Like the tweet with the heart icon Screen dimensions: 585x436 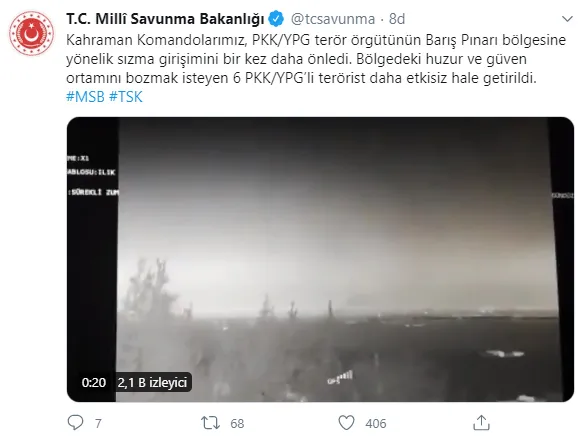pyautogui.click(x=346, y=423)
